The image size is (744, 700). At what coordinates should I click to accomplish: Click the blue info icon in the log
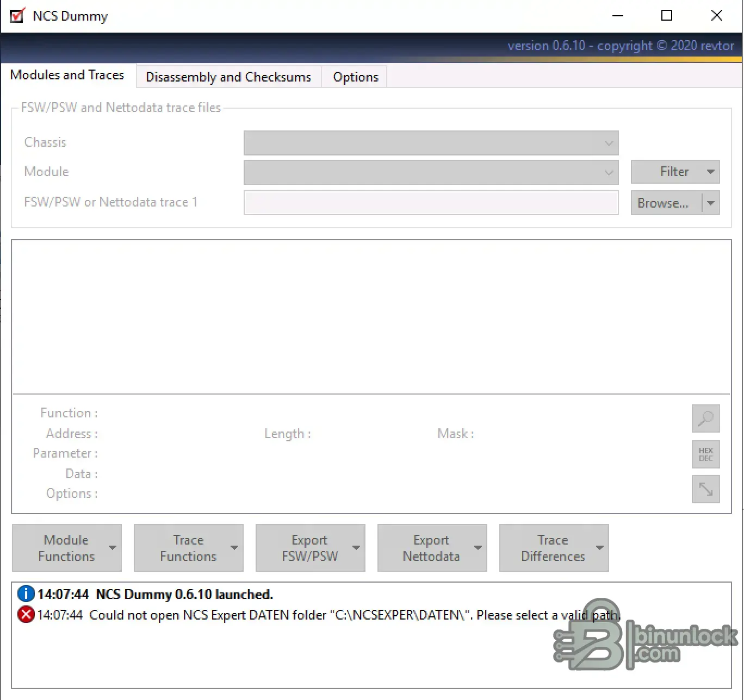[x=26, y=593]
